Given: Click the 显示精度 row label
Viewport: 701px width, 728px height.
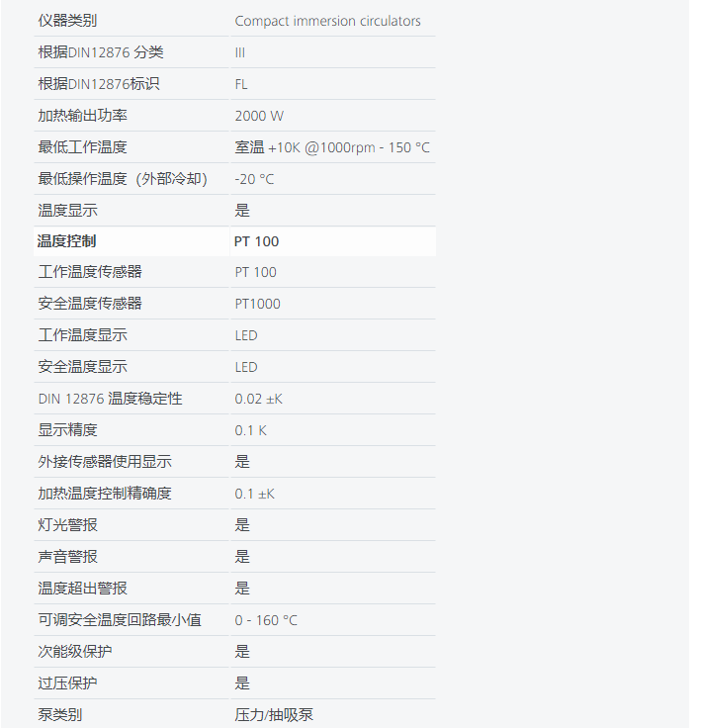Looking at the screenshot, I should pyautogui.click(x=67, y=430).
